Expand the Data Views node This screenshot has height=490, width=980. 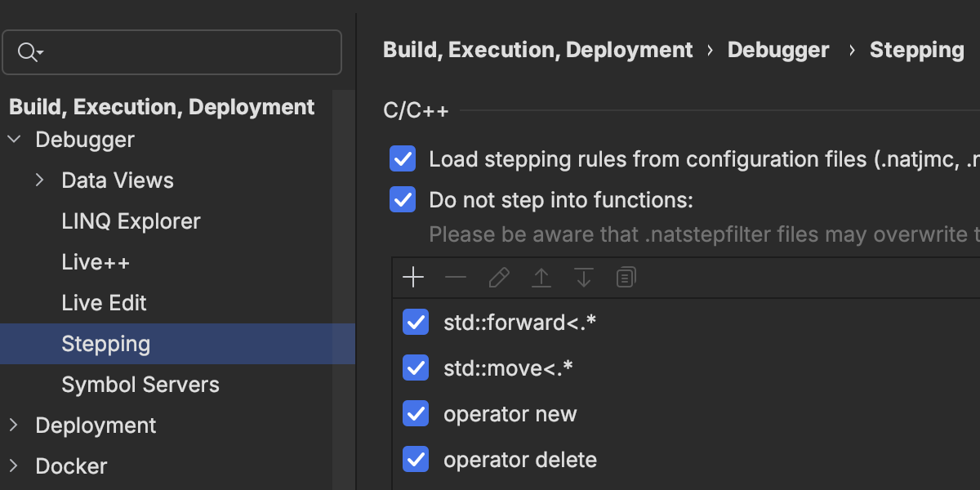click(x=40, y=180)
